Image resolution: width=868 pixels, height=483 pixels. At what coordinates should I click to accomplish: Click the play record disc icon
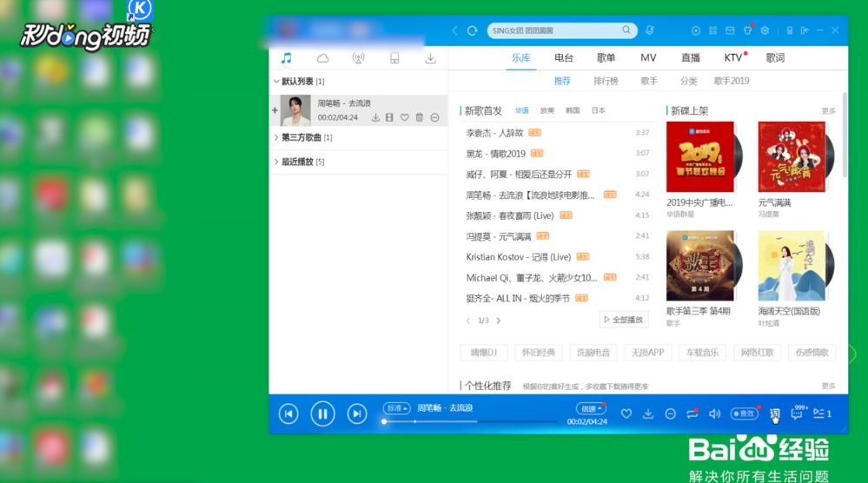696,30
